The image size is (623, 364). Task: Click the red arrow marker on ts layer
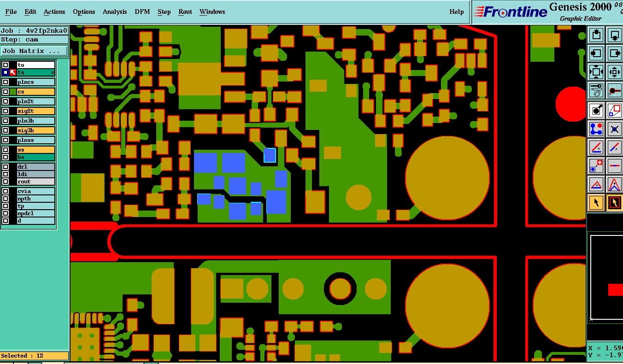(13, 72)
